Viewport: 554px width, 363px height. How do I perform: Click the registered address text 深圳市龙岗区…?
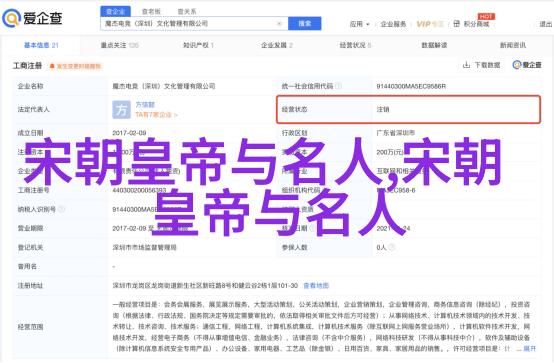pyautogui.click(x=205, y=286)
